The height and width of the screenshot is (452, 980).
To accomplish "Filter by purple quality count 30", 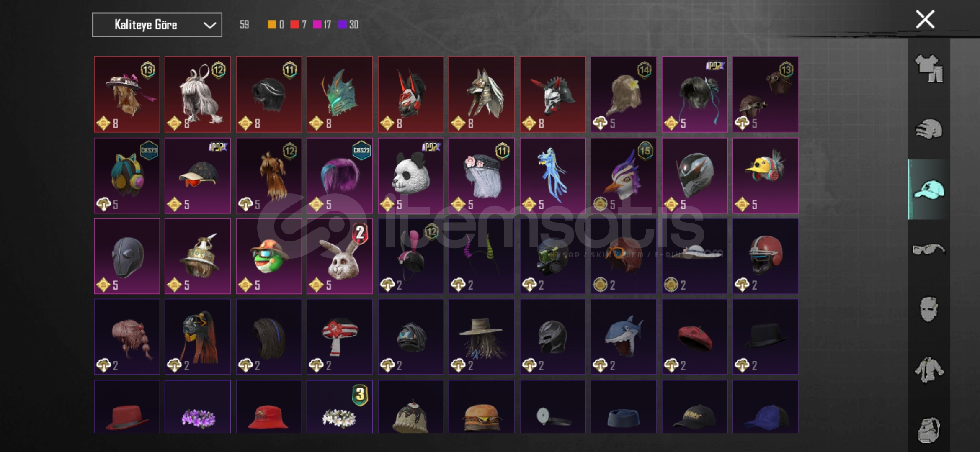I will pos(348,25).
